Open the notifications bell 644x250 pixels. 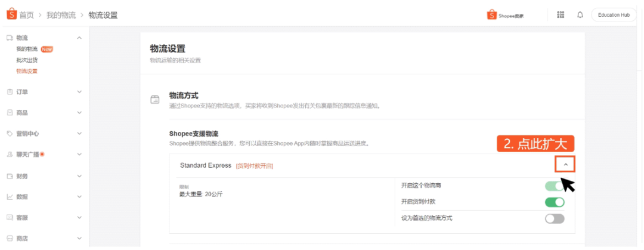(580, 15)
